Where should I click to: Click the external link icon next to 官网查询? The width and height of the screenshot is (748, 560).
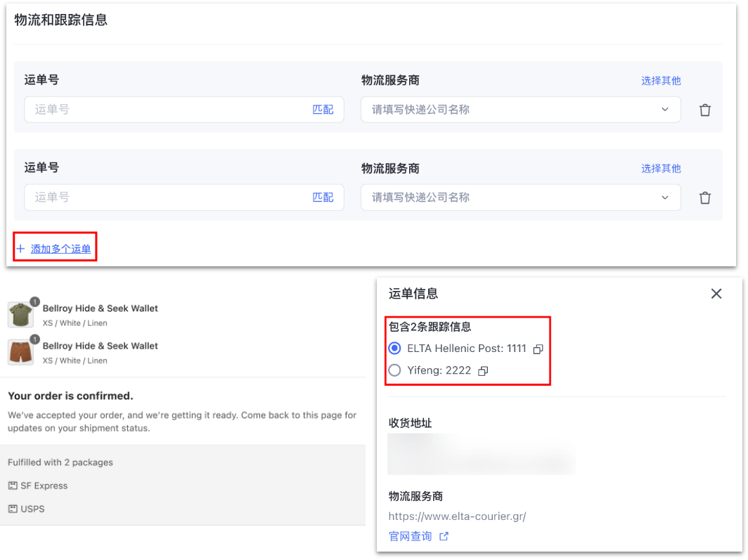point(444,537)
